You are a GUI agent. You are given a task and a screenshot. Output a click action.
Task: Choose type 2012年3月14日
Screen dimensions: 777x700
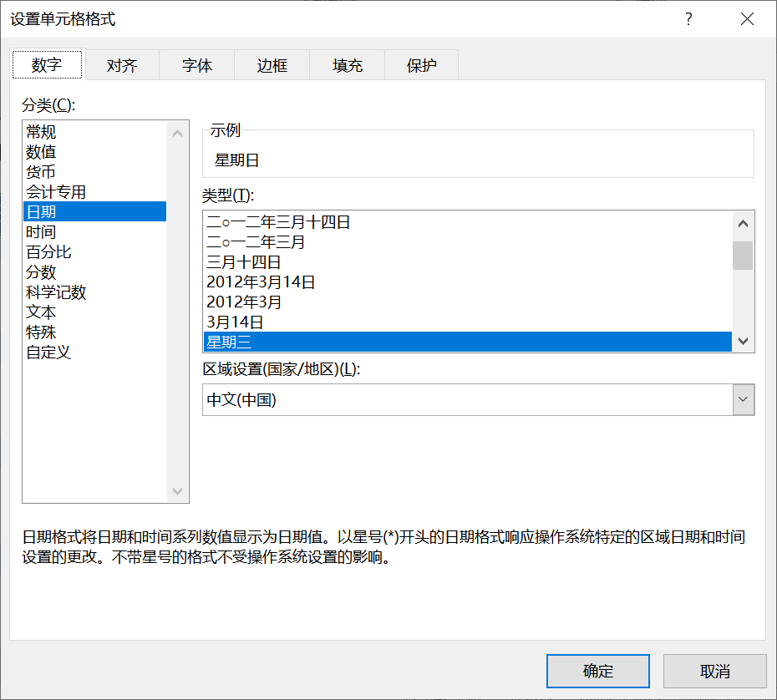point(468,282)
